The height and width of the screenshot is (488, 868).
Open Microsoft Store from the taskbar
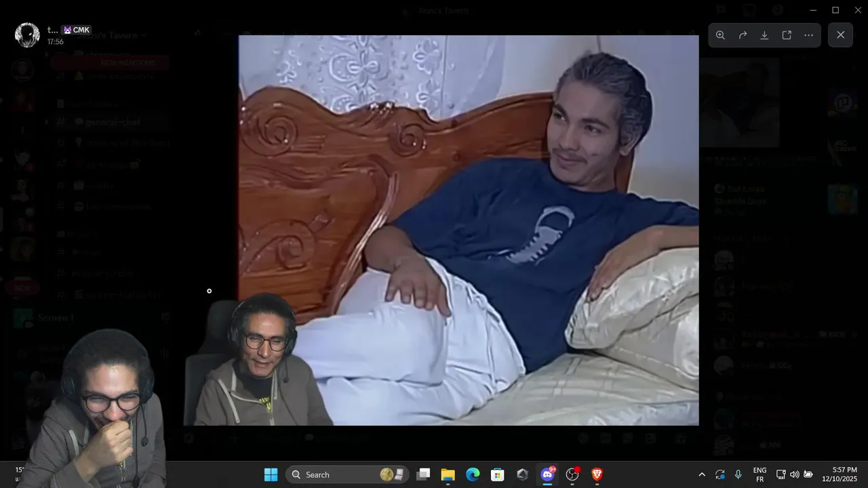tap(497, 474)
